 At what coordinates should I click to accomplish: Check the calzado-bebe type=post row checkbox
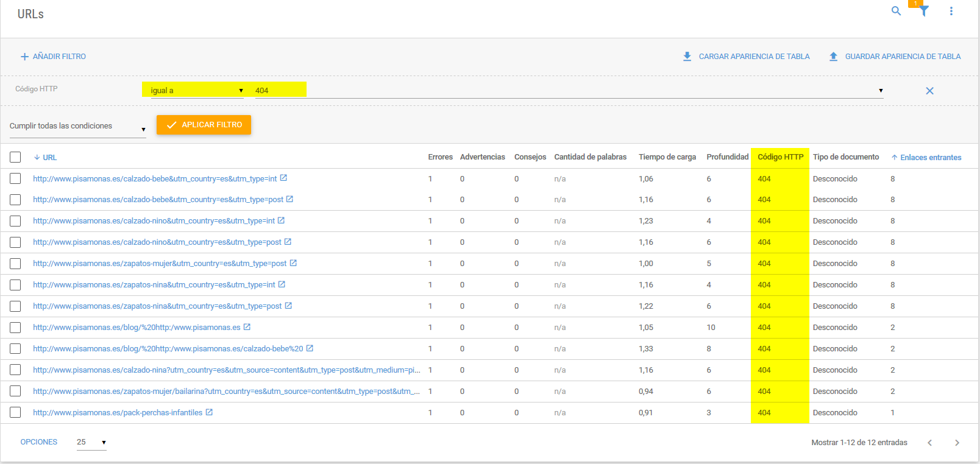[15, 200]
